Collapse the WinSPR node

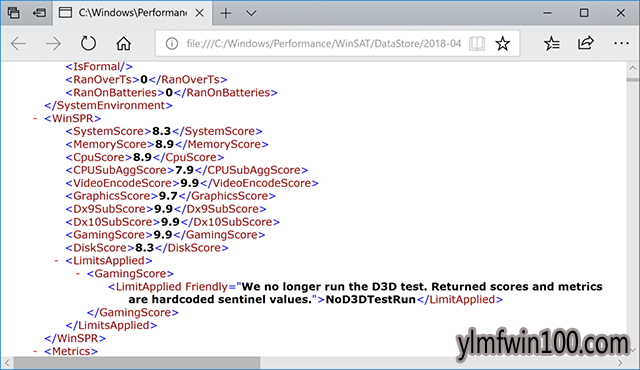(35, 119)
